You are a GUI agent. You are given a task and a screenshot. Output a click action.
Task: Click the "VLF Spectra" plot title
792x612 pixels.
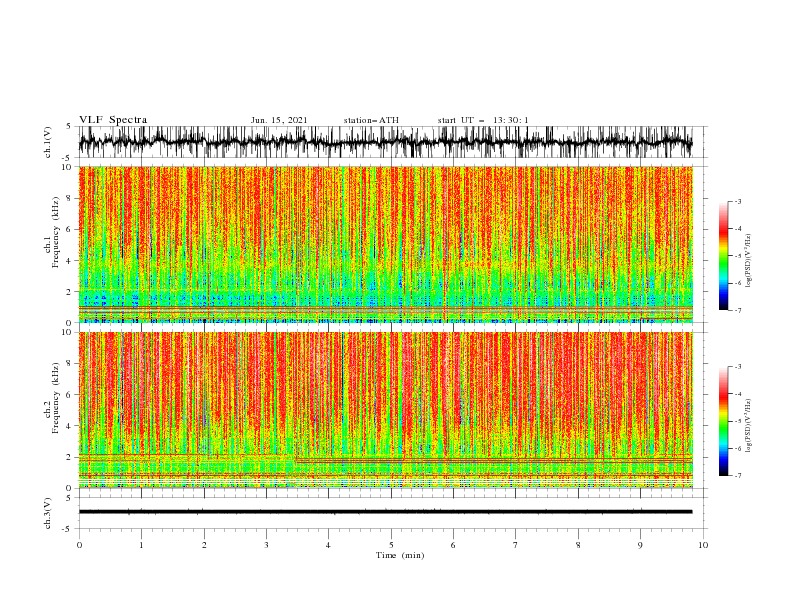(113, 120)
